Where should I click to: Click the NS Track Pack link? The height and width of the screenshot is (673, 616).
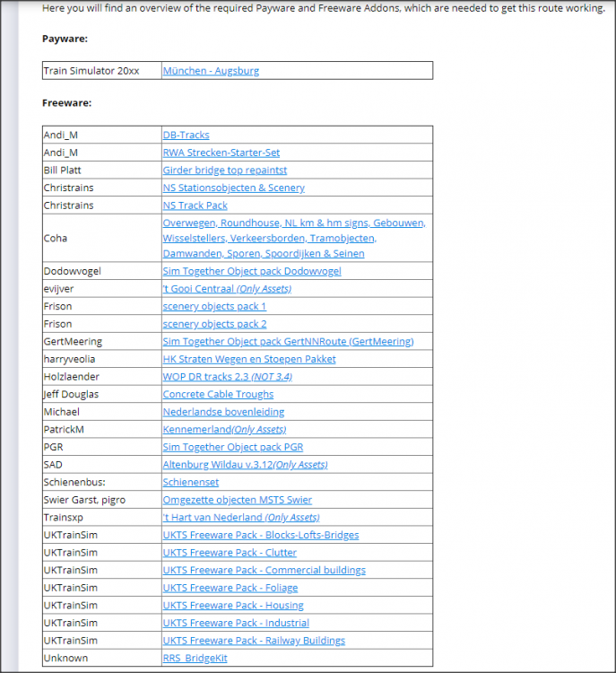(195, 205)
